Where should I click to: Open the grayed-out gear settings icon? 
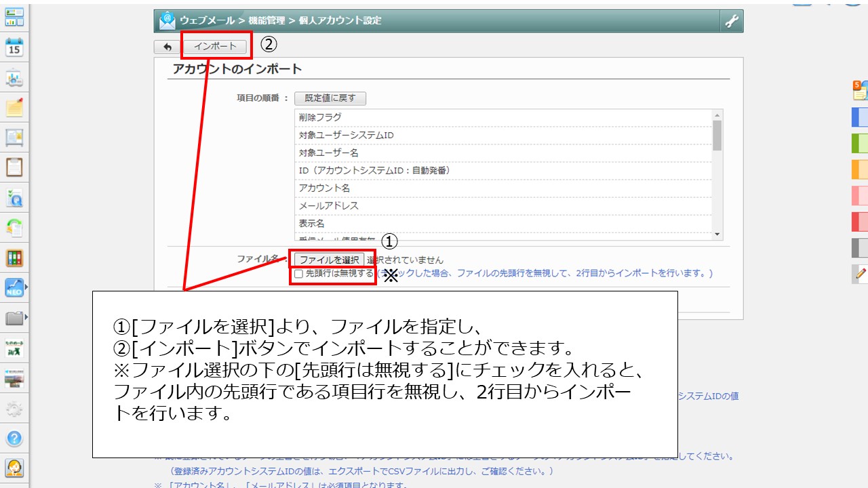(14, 409)
